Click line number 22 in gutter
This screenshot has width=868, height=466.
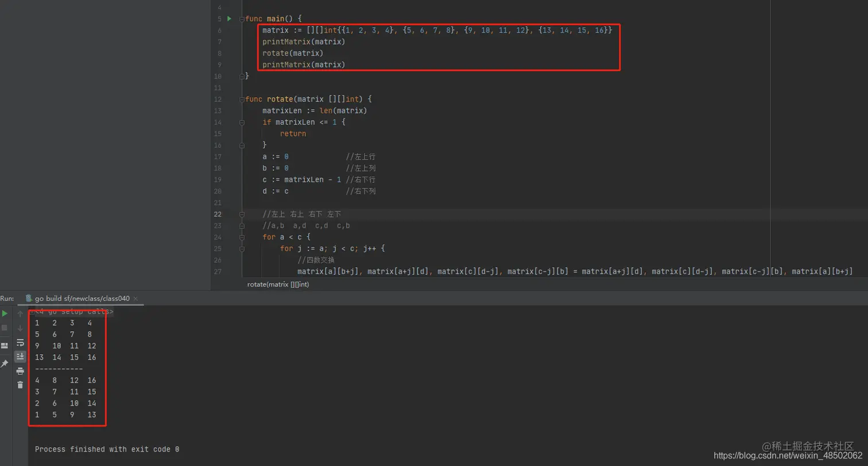click(218, 214)
